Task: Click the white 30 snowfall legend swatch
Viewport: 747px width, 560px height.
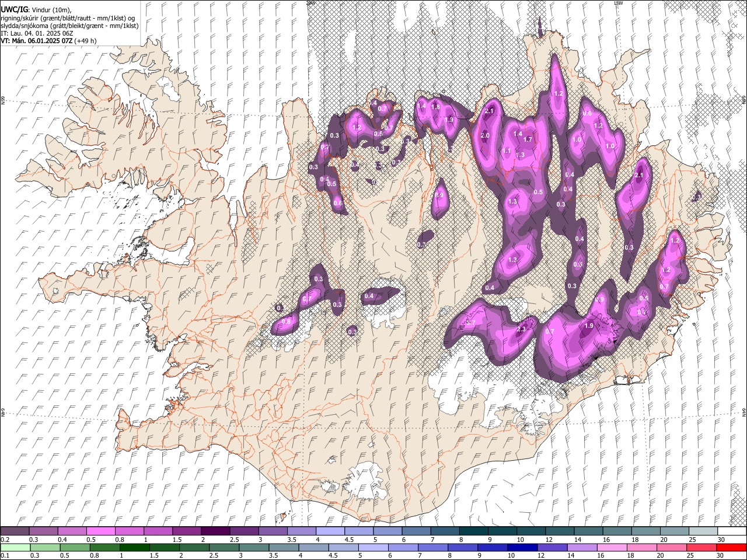Action: (732, 531)
